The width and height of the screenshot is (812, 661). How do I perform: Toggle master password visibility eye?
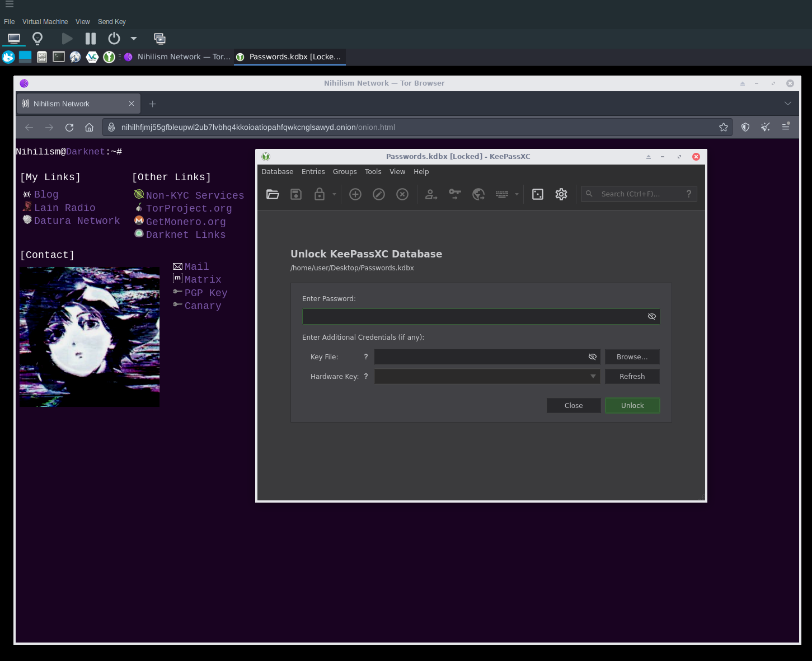coord(652,316)
